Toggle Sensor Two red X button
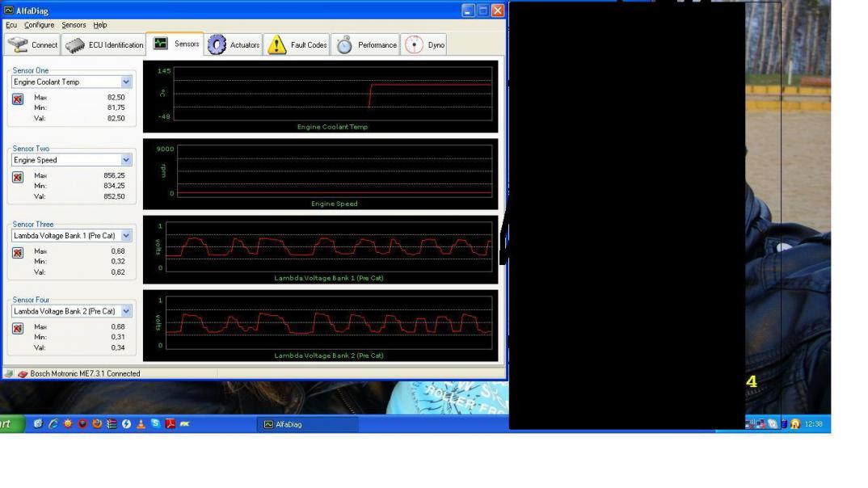This screenshot has width=868, height=488. [x=18, y=178]
